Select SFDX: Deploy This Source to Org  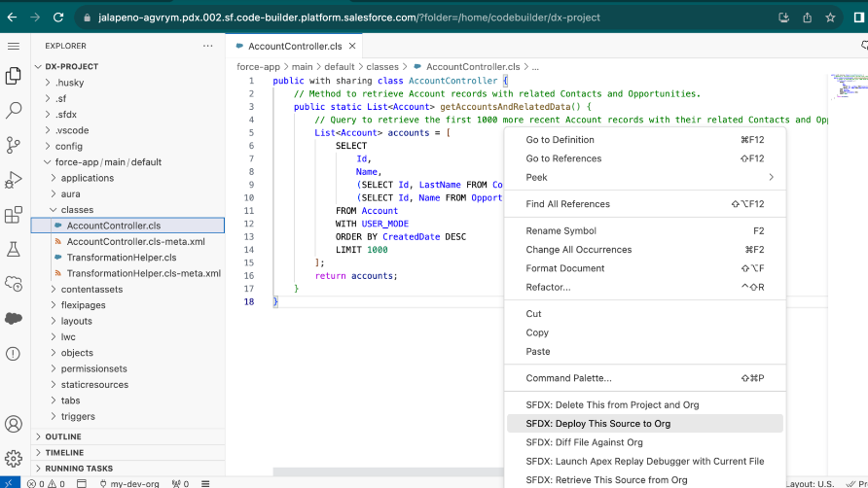click(597, 424)
